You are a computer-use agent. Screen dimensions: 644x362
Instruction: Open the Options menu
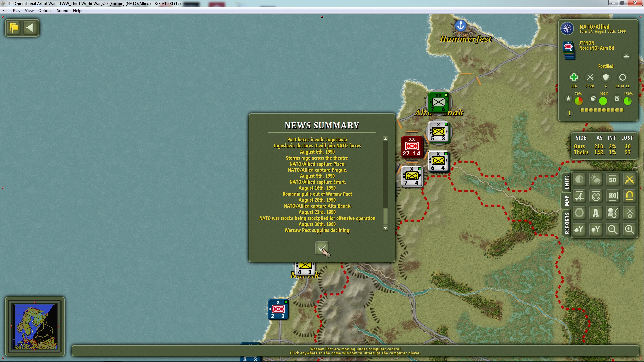[45, 11]
